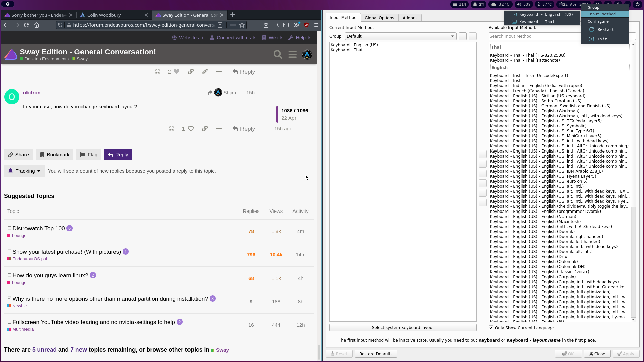Viewport: 644px width, 362px height.
Task: Bookmark page with the star icon
Action: 242,25
